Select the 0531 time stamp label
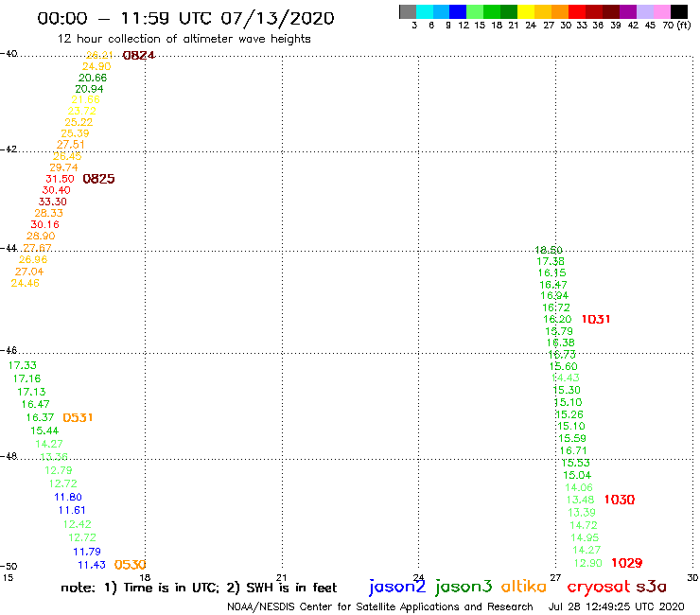The width and height of the screenshot is (700, 615). [x=78, y=417]
